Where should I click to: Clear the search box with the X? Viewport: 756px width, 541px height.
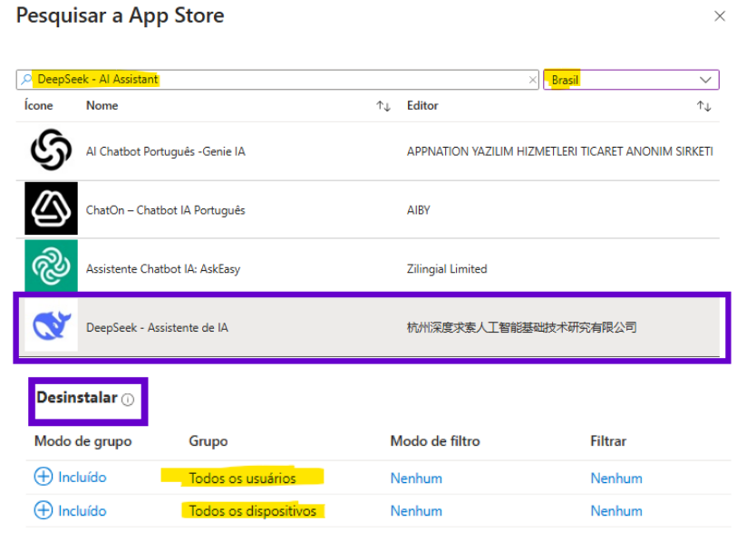(532, 80)
